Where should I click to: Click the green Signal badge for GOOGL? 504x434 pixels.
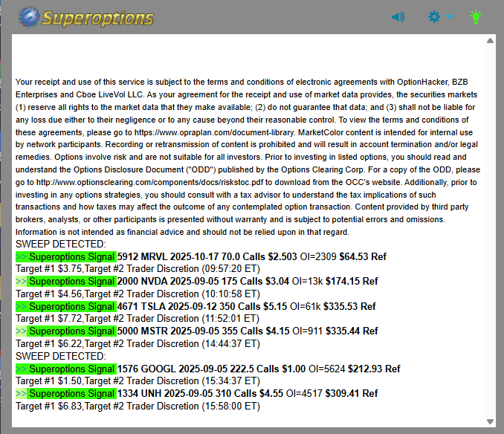tap(66, 369)
